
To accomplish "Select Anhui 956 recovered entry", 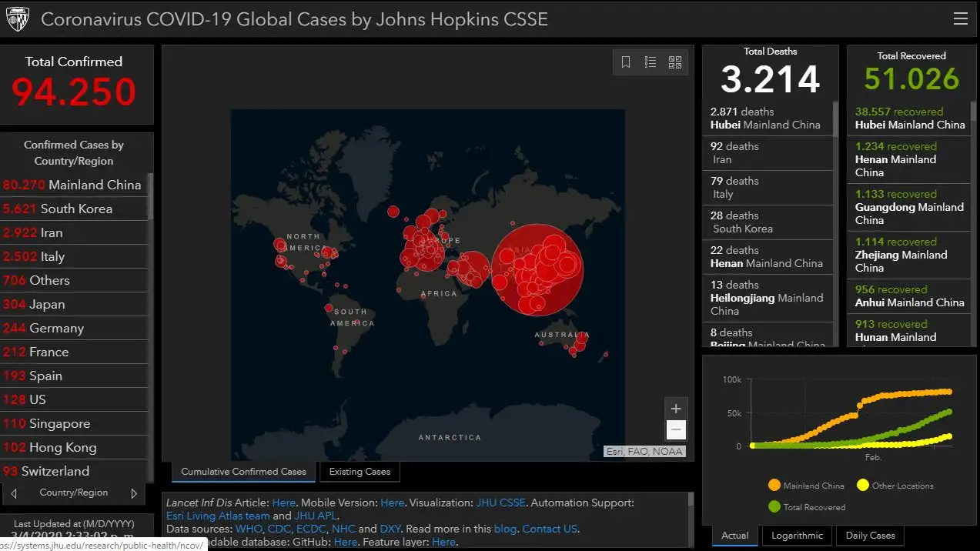I will 909,296.
